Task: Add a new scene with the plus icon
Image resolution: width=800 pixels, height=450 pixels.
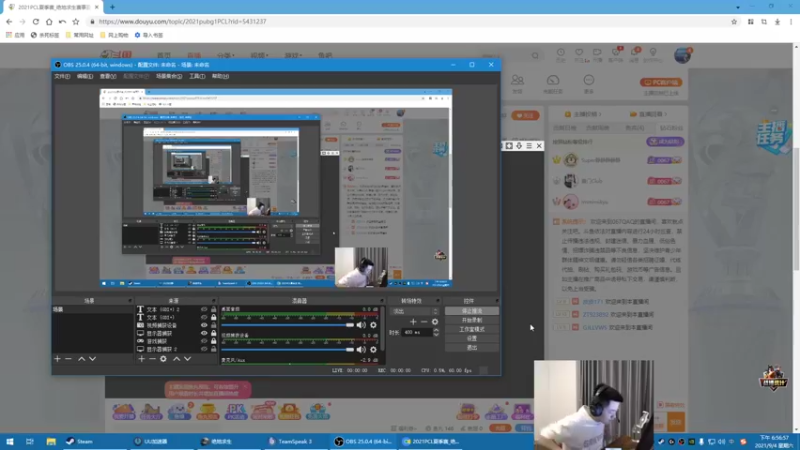Action: [57, 359]
